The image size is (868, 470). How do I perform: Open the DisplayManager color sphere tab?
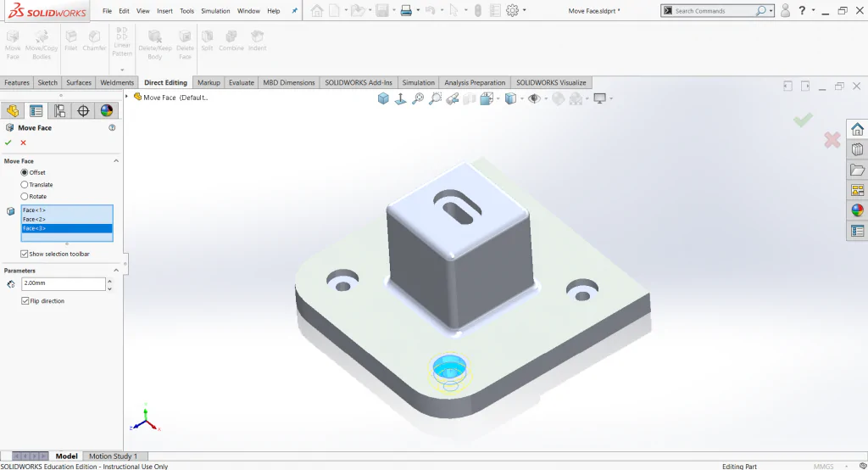(x=107, y=111)
